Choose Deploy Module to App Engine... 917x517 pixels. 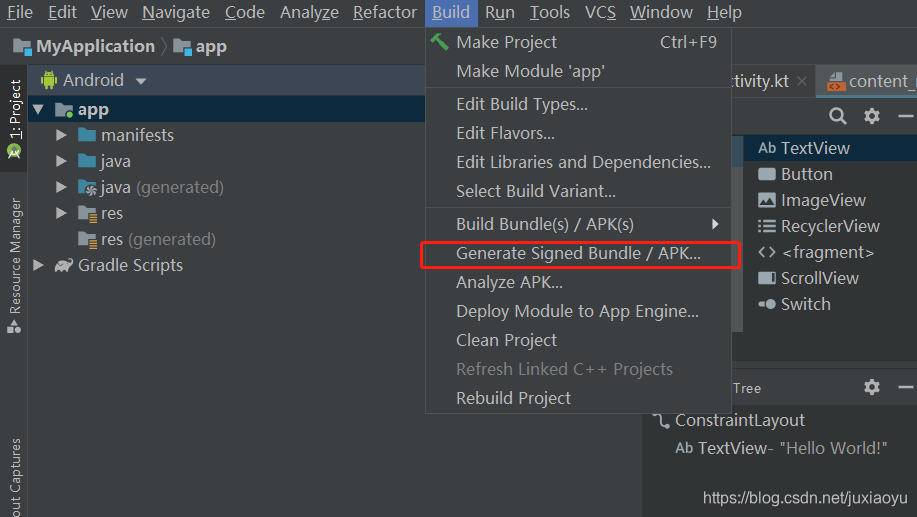[x=578, y=311]
